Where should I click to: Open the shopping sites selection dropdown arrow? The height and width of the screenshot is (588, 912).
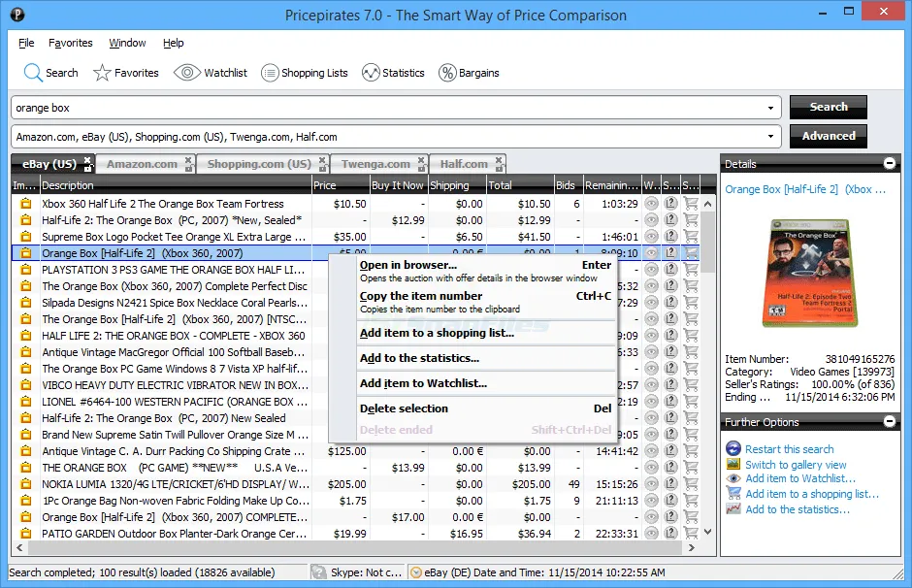click(x=770, y=137)
